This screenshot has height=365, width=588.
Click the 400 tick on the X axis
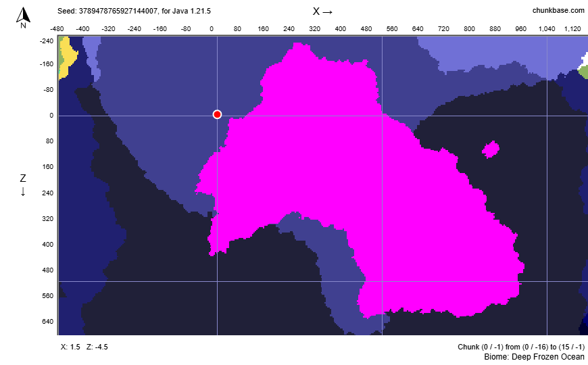[x=340, y=29]
